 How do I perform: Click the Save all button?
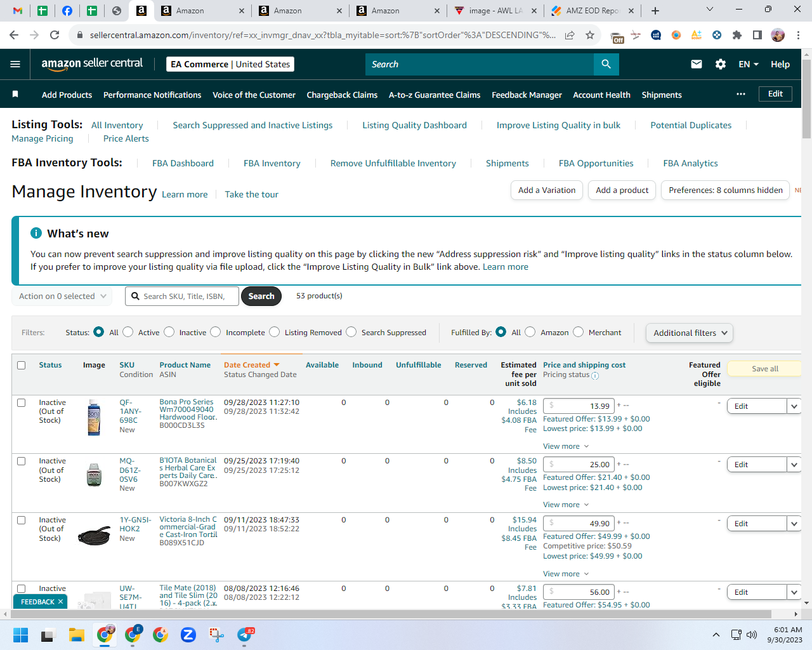pyautogui.click(x=764, y=369)
